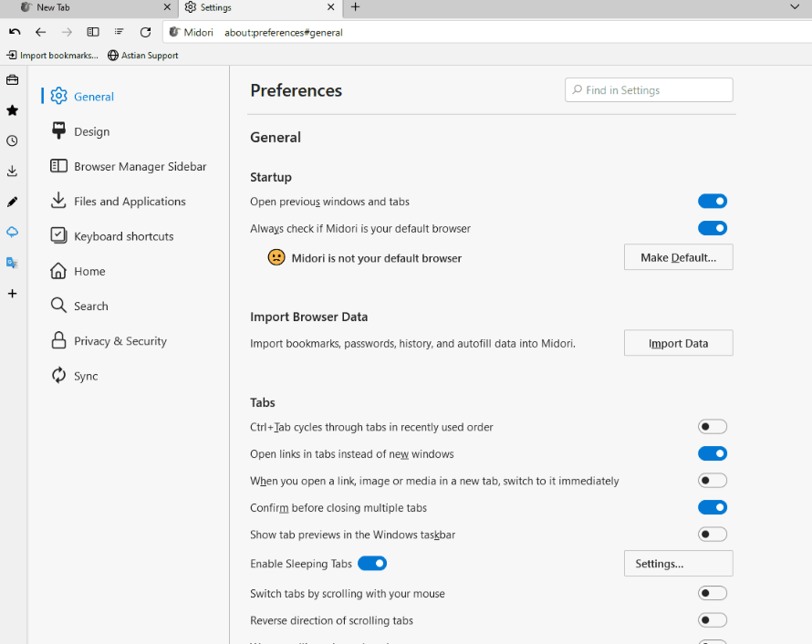
Task: Open the notes pencil panel in sidebar
Action: click(12, 202)
